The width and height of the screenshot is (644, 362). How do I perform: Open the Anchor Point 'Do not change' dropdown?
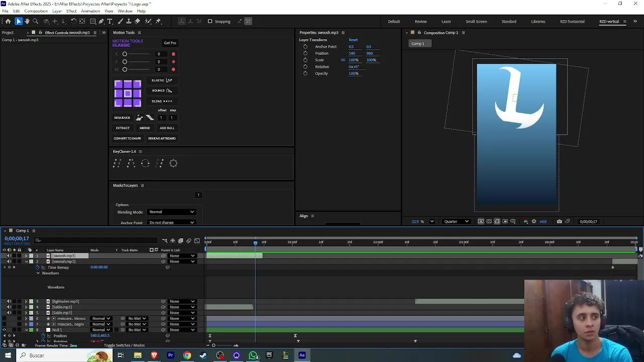pos(172,223)
